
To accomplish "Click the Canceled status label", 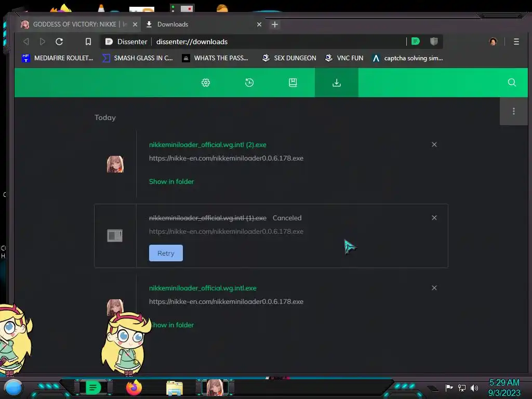I will coord(287,218).
